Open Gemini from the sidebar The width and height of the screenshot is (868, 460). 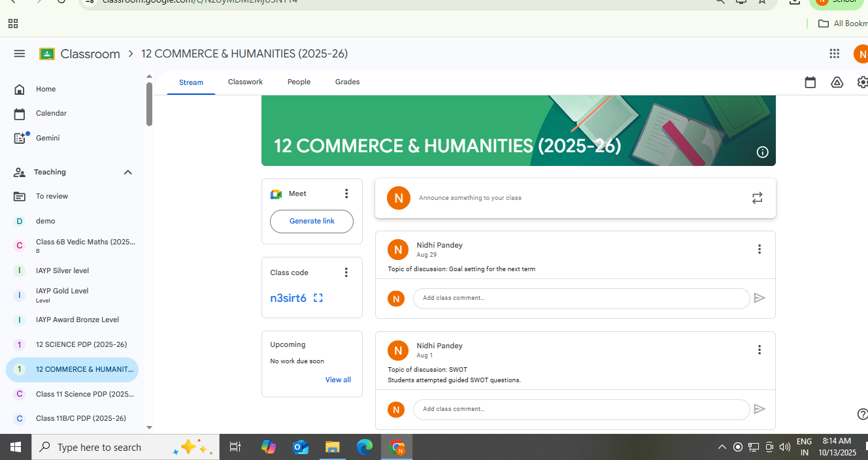(x=48, y=138)
